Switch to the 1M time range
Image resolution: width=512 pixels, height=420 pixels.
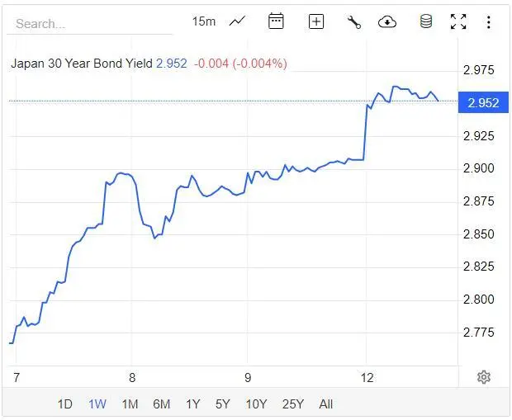pos(130,404)
